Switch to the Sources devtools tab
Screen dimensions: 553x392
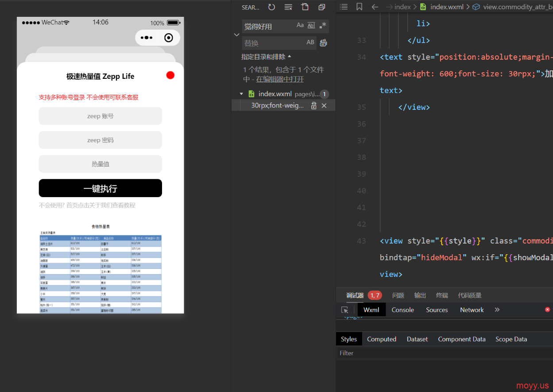click(437, 310)
